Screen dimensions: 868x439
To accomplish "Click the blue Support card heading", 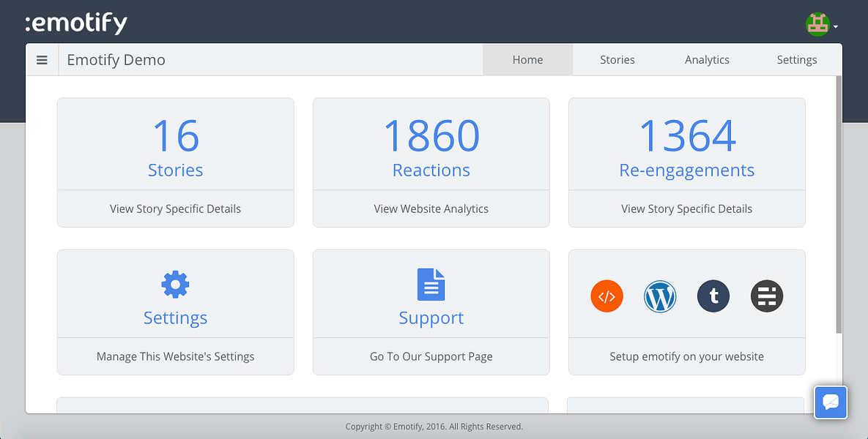I will (x=431, y=318).
